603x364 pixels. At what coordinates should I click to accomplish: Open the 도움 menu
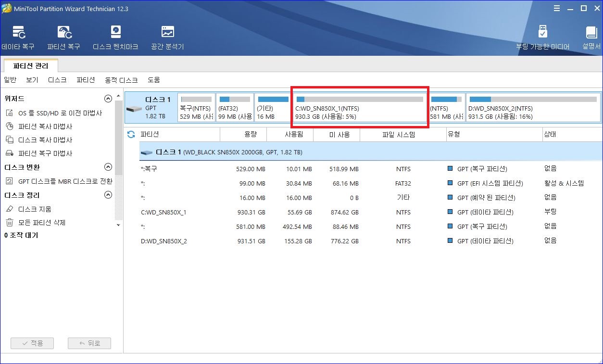click(x=154, y=80)
